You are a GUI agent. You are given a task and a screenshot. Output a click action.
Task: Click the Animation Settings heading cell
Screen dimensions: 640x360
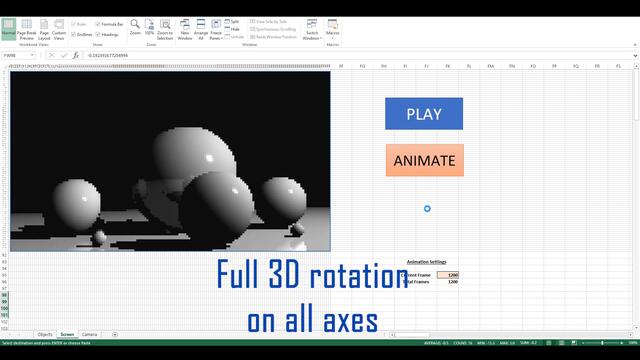pyautogui.click(x=427, y=262)
